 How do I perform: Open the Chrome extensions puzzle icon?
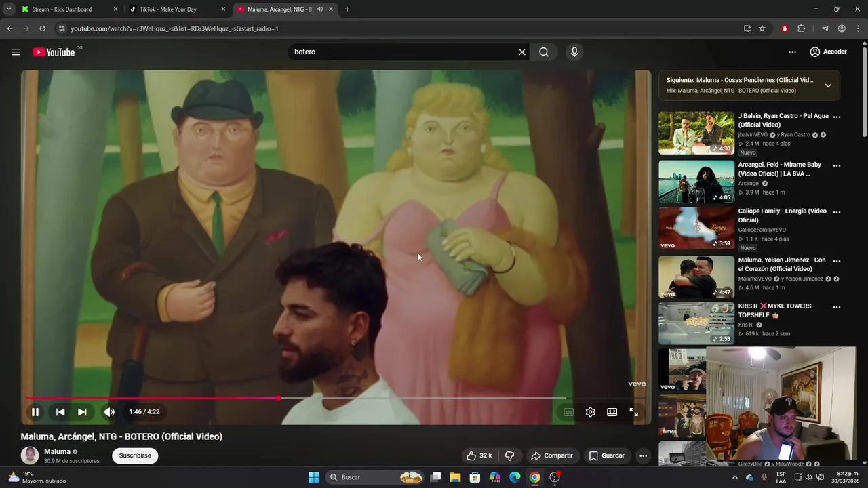[801, 28]
